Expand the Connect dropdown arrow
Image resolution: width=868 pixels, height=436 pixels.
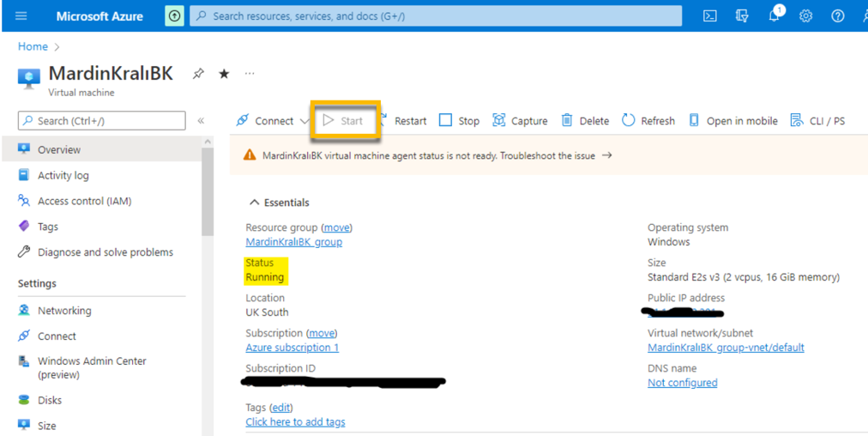click(304, 121)
